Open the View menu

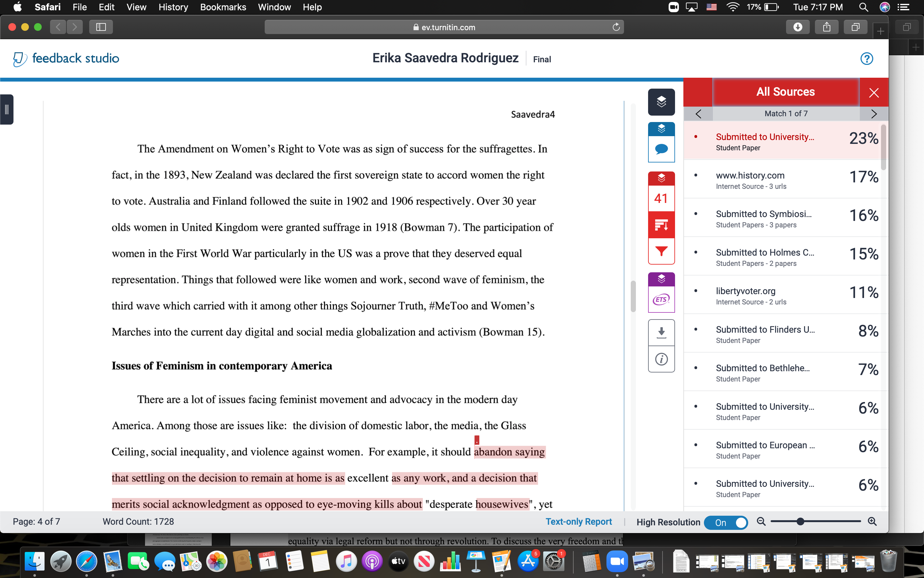click(136, 7)
